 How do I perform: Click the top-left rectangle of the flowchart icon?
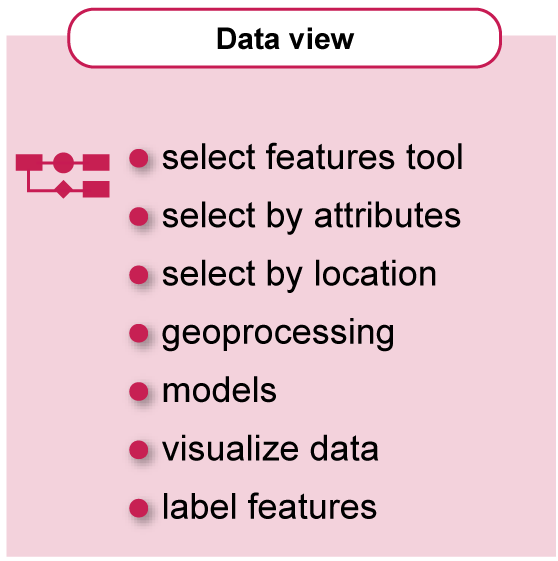pyautogui.click(x=29, y=162)
